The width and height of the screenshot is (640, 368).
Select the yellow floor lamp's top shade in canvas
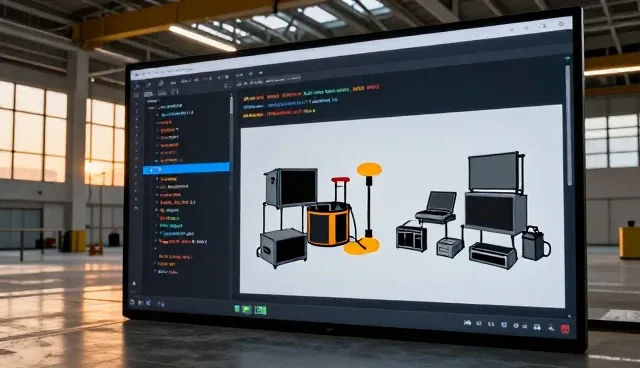click(x=369, y=169)
